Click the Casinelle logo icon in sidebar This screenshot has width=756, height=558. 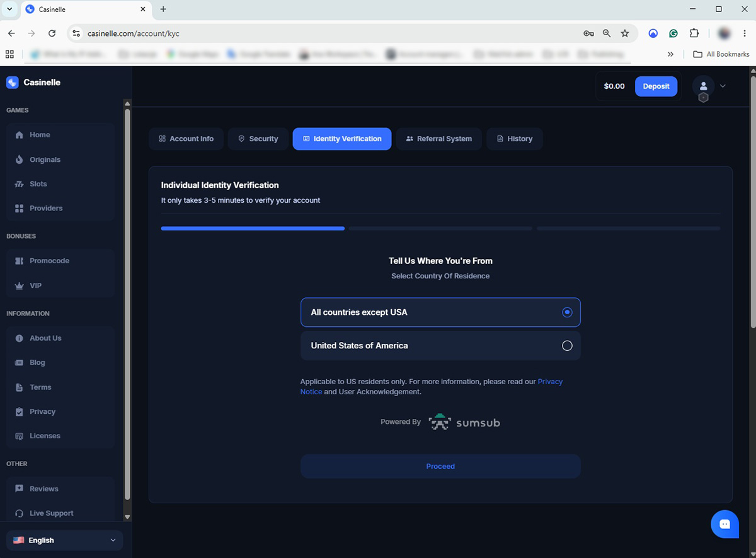point(13,83)
